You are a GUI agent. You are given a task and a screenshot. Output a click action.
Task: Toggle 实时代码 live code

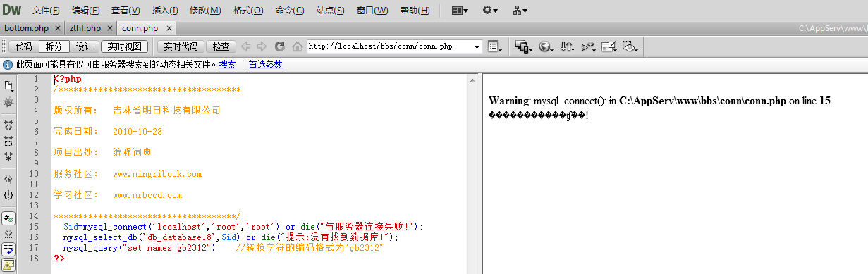[181, 46]
